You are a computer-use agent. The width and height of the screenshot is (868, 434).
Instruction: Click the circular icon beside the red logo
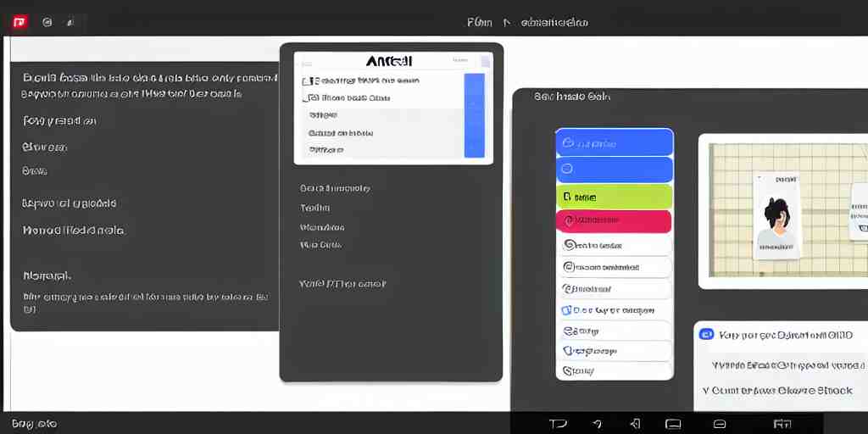click(x=47, y=23)
